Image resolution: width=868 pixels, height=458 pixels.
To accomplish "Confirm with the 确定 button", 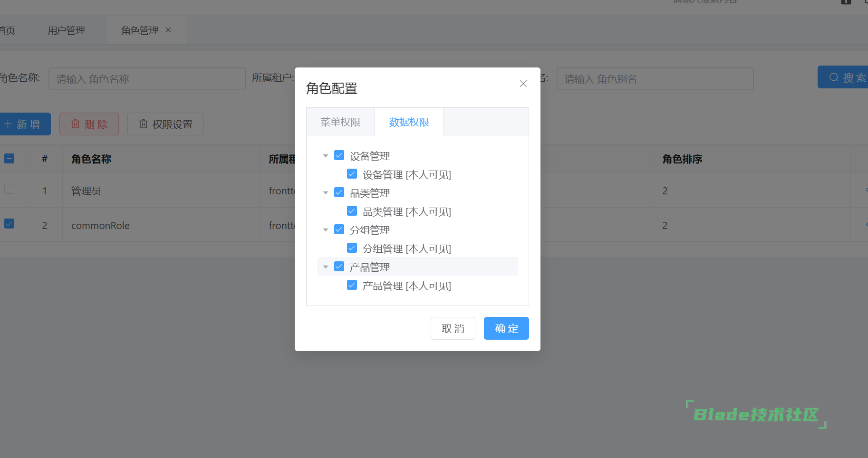I will pos(506,328).
